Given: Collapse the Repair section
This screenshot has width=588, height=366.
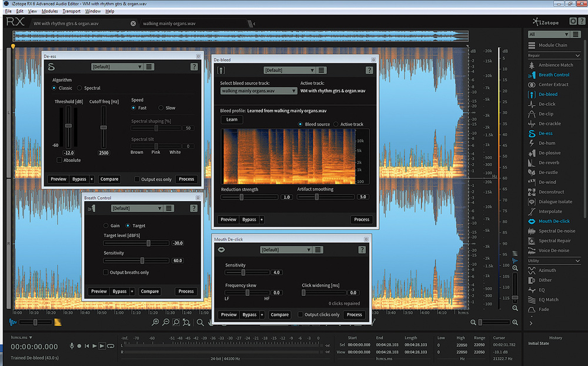Looking at the screenshot, I should click(x=577, y=55).
